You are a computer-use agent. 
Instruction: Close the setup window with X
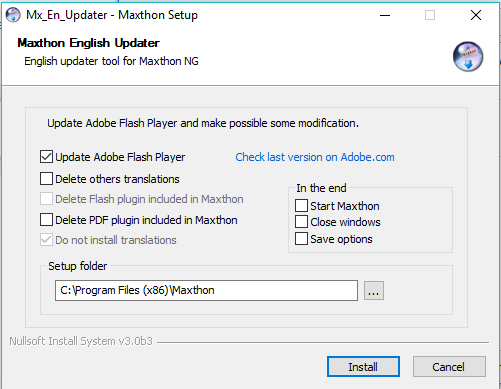coord(476,15)
